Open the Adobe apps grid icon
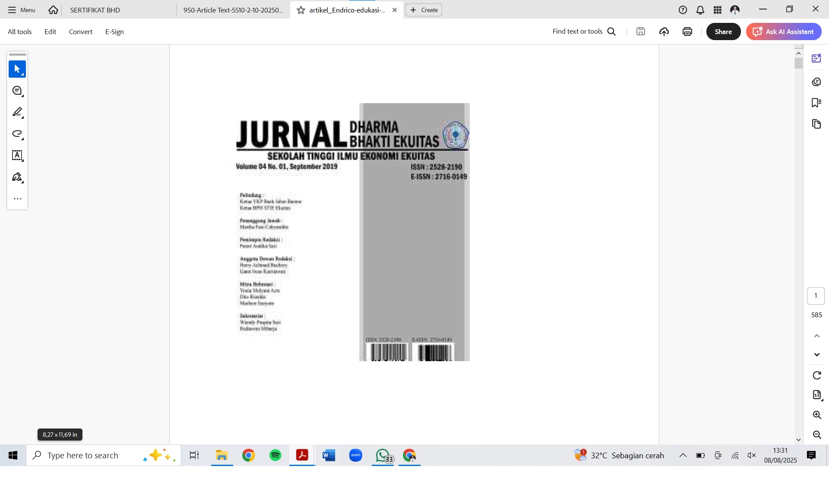 [718, 10]
